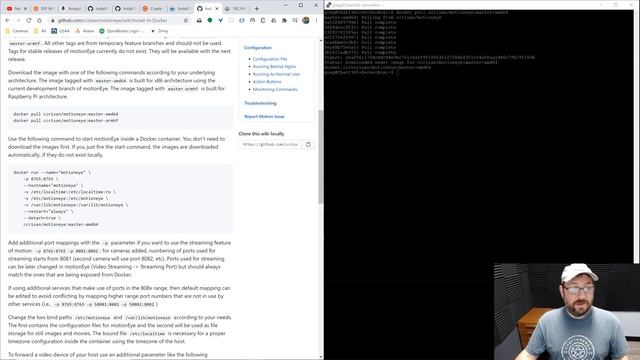Open the USAA bookmark
The height and width of the screenshot is (360, 640).
click(x=60, y=31)
